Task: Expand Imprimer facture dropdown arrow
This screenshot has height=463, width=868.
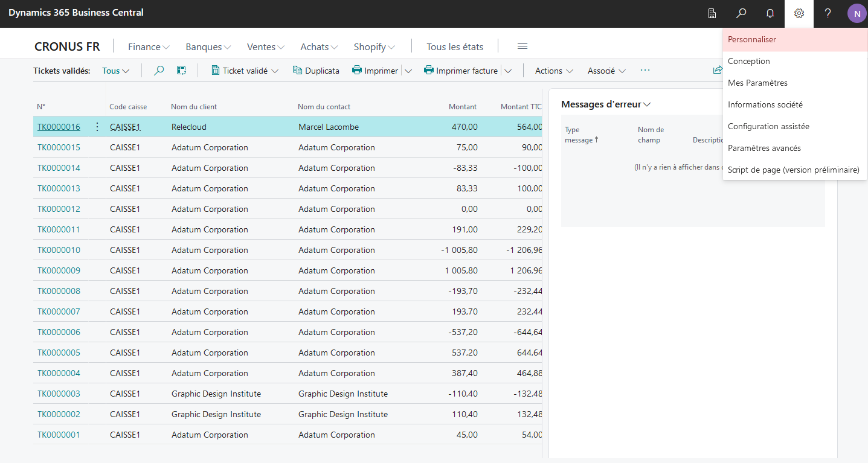Action: (508, 71)
